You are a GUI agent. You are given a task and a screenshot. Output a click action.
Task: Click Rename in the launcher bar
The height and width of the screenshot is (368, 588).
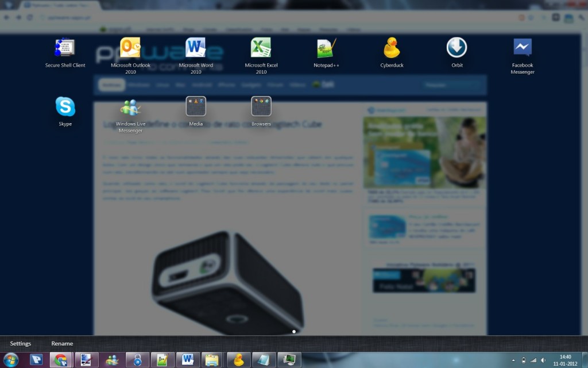pos(62,344)
